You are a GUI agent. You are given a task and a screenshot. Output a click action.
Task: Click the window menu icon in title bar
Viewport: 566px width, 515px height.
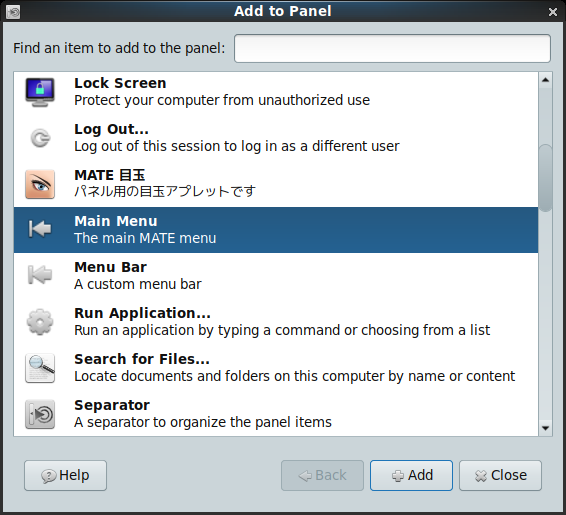tap(13, 12)
